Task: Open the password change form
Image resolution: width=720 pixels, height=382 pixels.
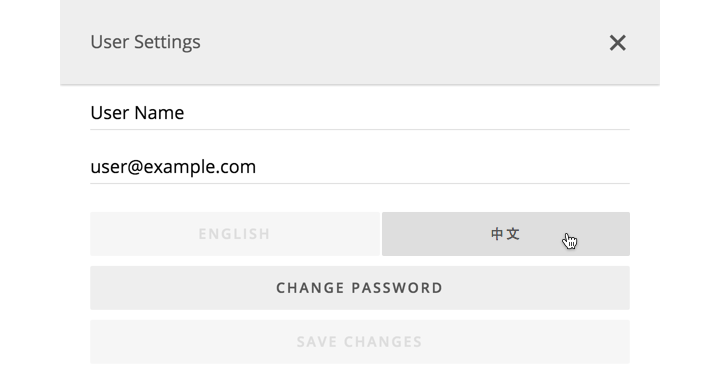Action: (x=360, y=288)
